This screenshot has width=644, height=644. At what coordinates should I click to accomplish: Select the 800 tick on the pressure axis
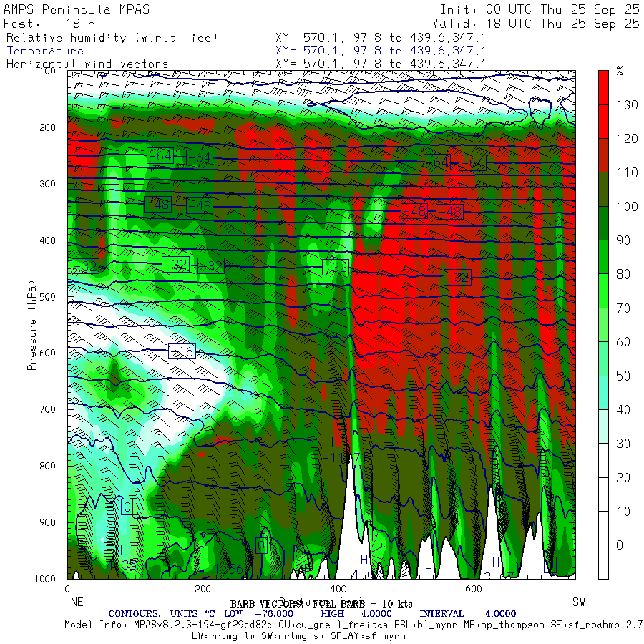pos(47,466)
